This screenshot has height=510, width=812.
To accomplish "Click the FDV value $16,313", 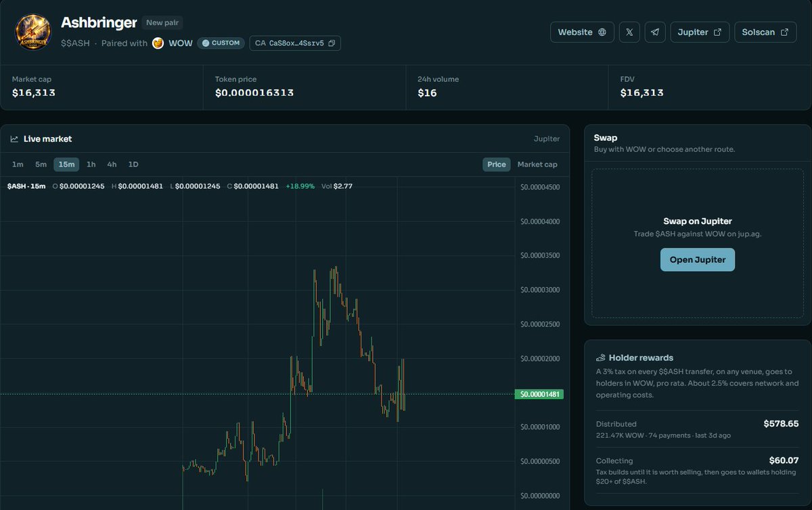I will point(642,93).
